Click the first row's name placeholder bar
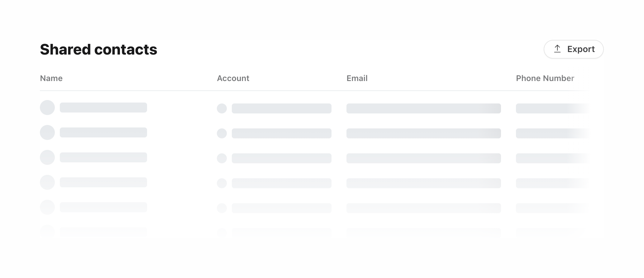Image resolution: width=644 pixels, height=278 pixels. click(103, 108)
